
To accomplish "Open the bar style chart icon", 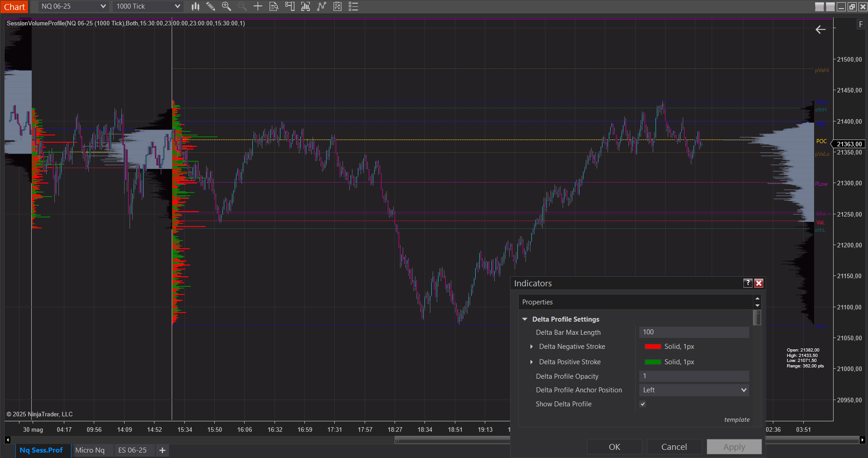I will click(195, 6).
